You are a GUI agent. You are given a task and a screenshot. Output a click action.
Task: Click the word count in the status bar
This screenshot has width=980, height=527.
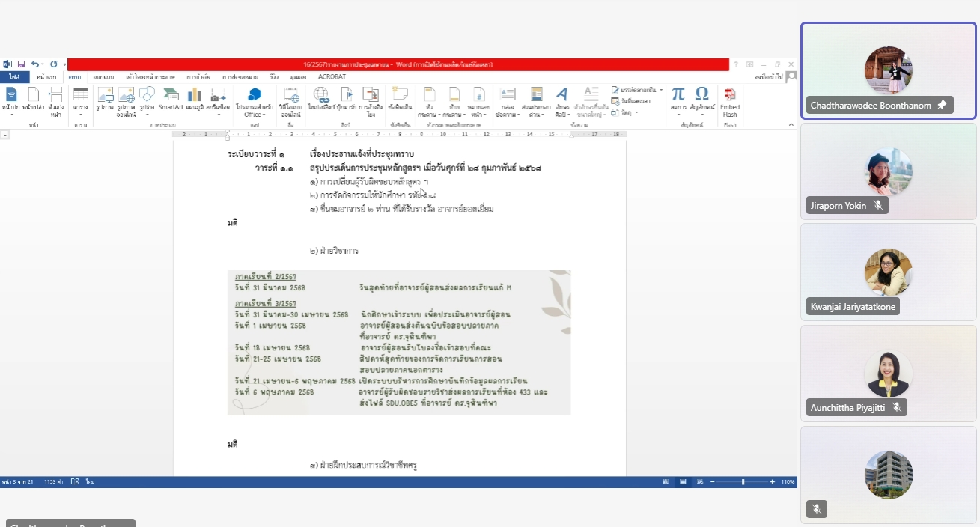point(54,481)
